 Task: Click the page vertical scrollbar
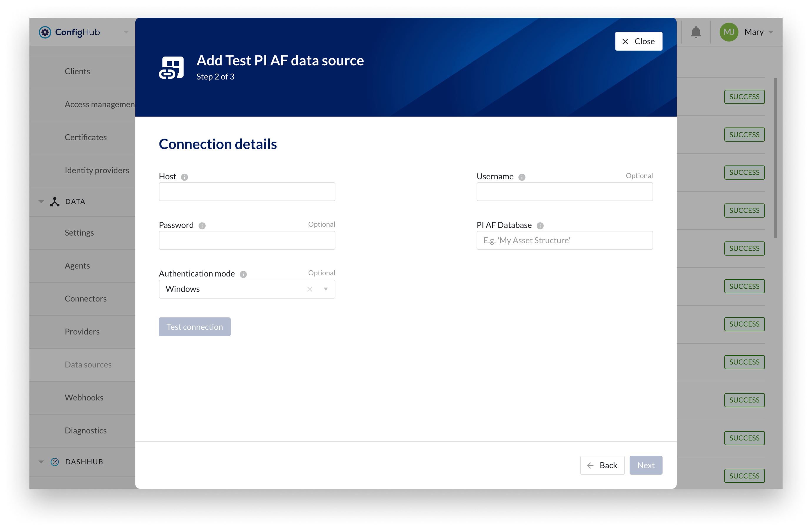pyautogui.click(x=775, y=158)
